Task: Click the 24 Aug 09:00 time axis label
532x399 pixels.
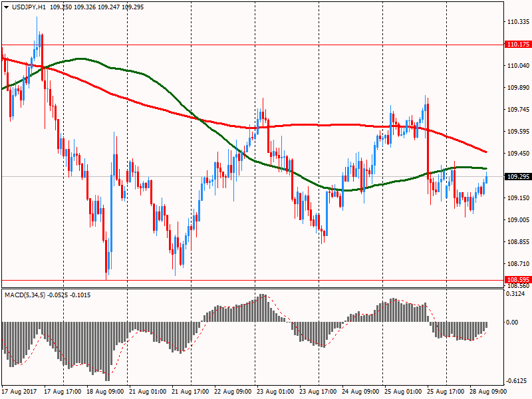Action: [x=360, y=392]
